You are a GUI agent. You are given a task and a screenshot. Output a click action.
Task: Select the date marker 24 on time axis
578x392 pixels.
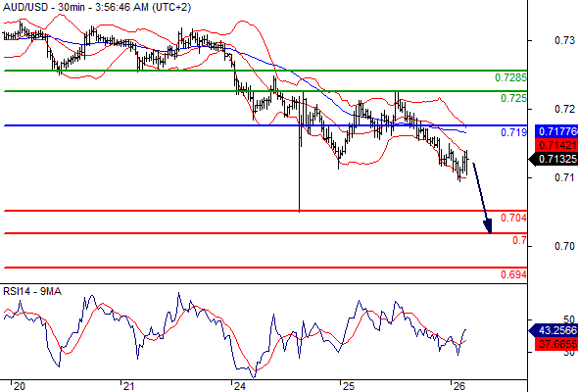click(240, 386)
